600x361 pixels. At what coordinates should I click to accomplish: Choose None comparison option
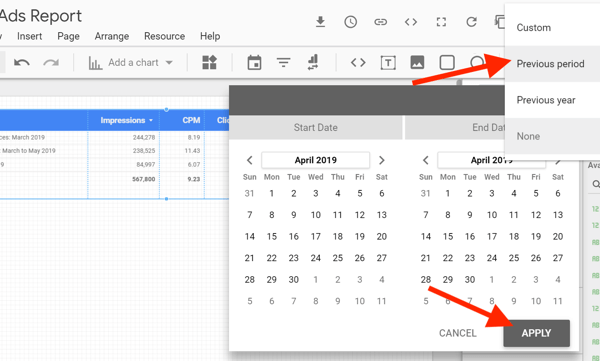(553, 136)
